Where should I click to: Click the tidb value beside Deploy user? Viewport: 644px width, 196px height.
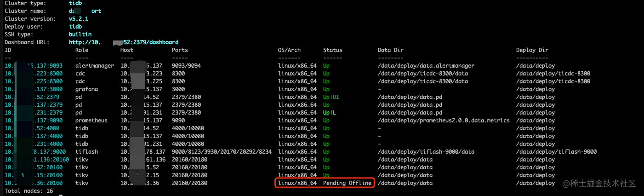click(75, 27)
